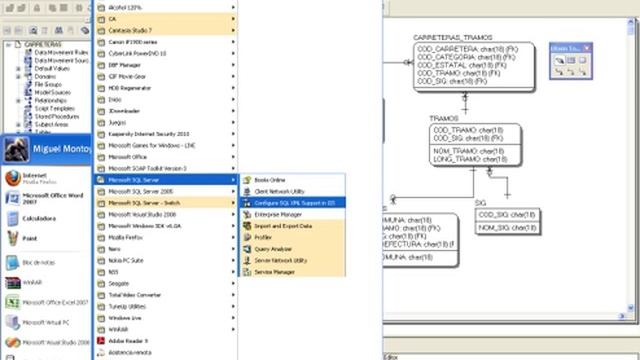Expand Microsoft Visual Studio 2008 program folder

[x=166, y=214]
